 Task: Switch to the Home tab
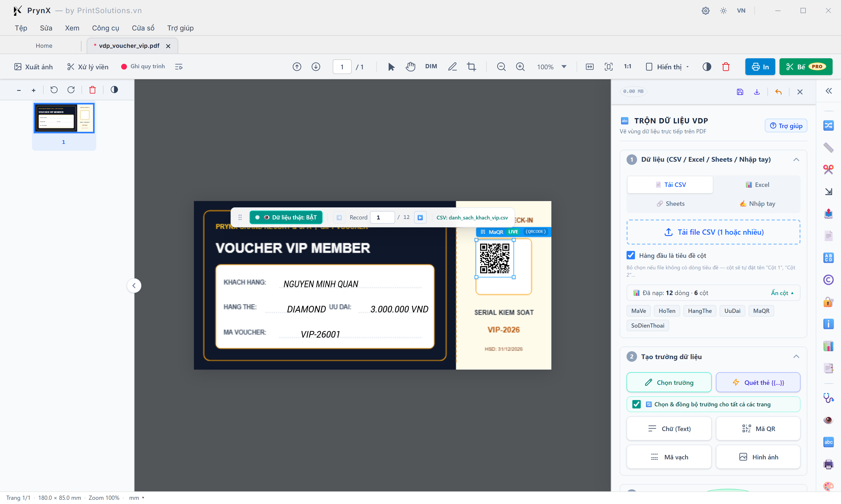[44, 46]
